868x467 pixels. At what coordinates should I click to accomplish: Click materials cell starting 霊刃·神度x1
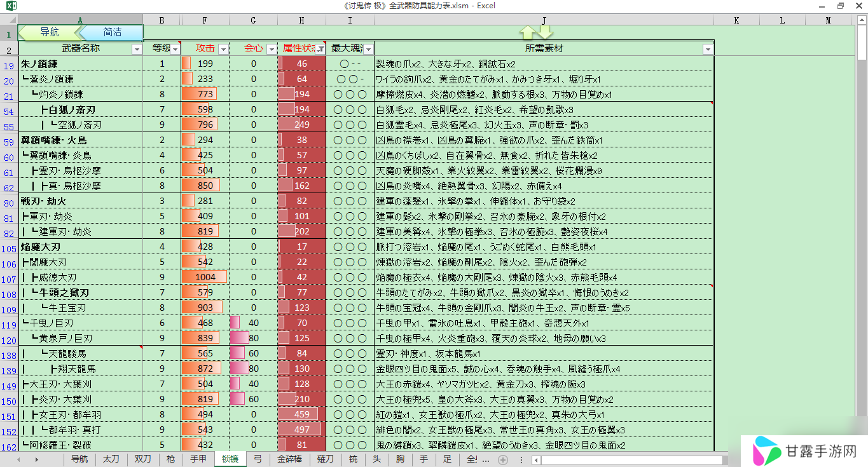point(544,353)
